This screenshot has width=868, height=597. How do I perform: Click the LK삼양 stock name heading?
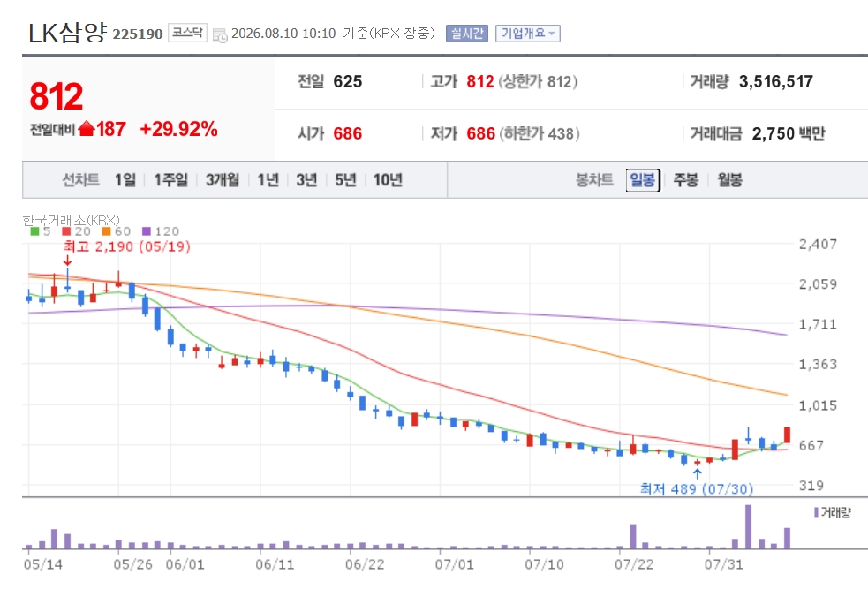click(67, 32)
